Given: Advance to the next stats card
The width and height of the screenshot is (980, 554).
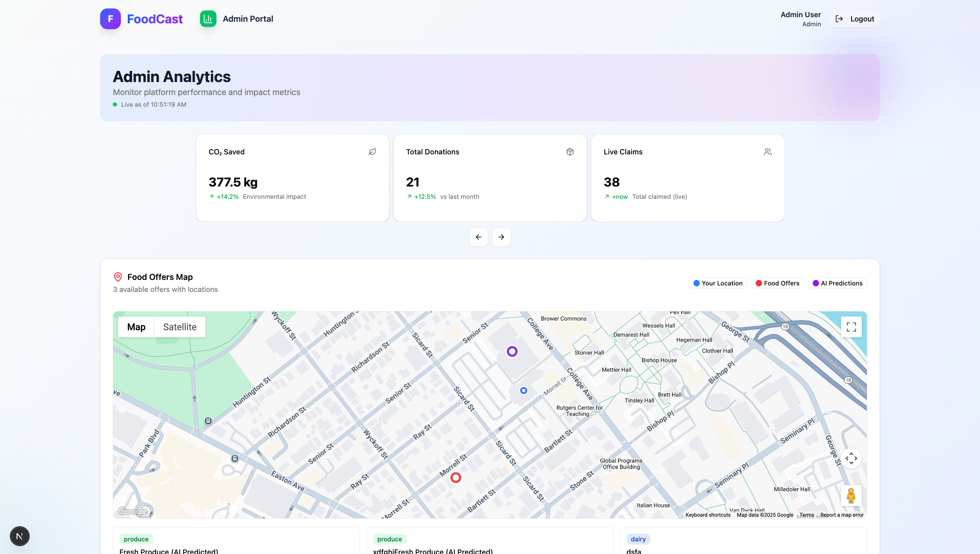Looking at the screenshot, I should 501,237.
